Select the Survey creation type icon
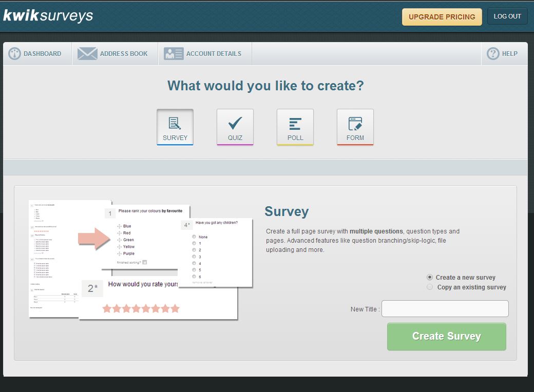Screen dimensions: 534x392 [x=175, y=124]
